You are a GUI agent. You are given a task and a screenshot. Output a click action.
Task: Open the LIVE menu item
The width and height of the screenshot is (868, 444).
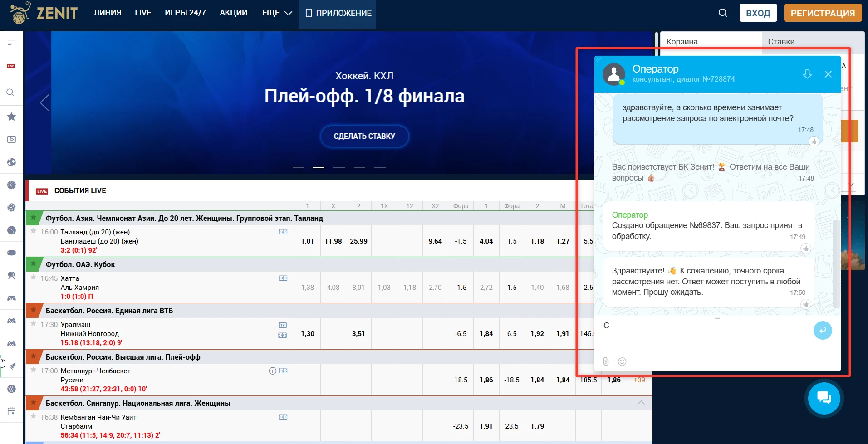coord(143,13)
